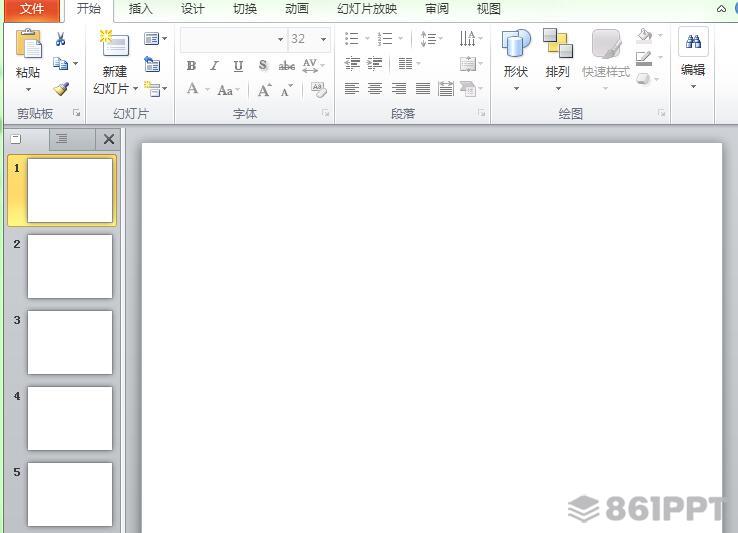Close the slide thumbnail pane
The width and height of the screenshot is (738, 533).
click(x=109, y=139)
